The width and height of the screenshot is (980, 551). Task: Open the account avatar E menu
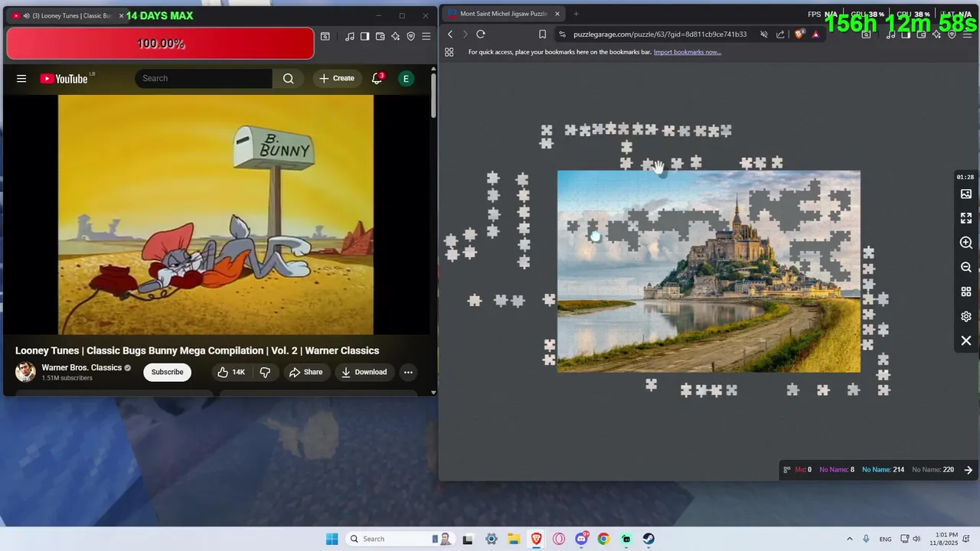pyautogui.click(x=406, y=78)
